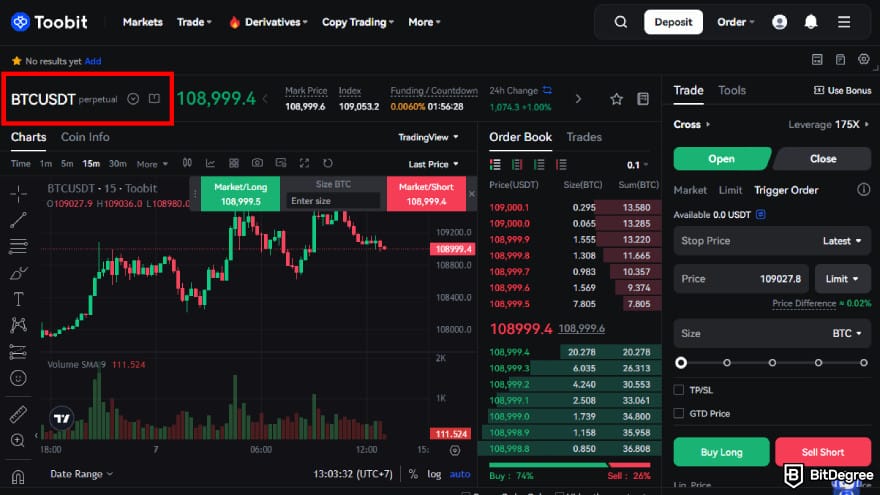This screenshot has height=495, width=880.
Task: Select the Limit order type tab
Action: click(x=730, y=190)
